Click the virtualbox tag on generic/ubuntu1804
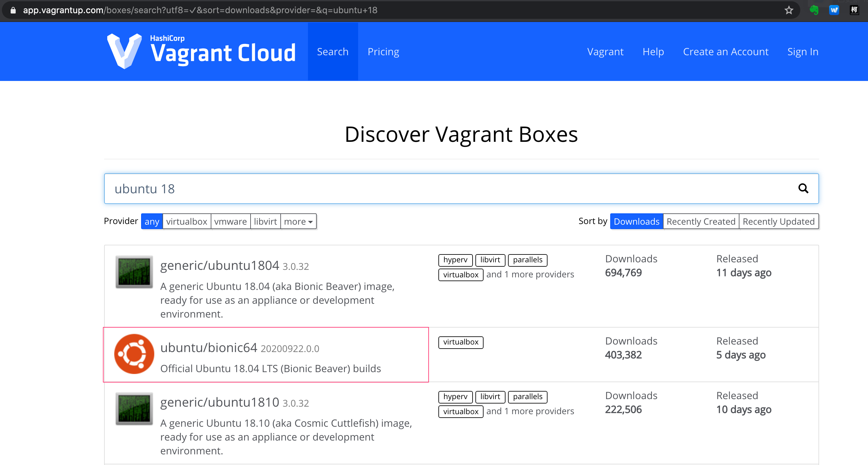 [461, 275]
